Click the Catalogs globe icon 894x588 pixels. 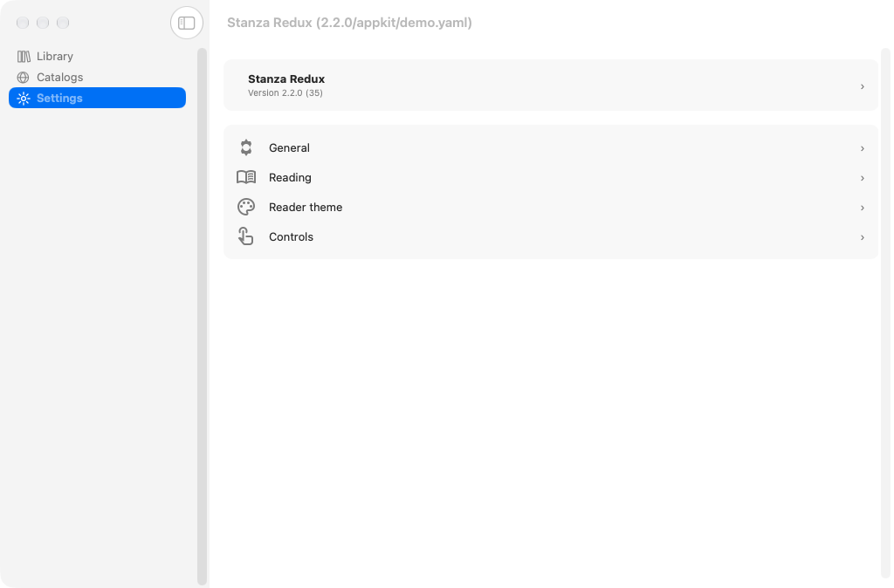click(x=23, y=78)
